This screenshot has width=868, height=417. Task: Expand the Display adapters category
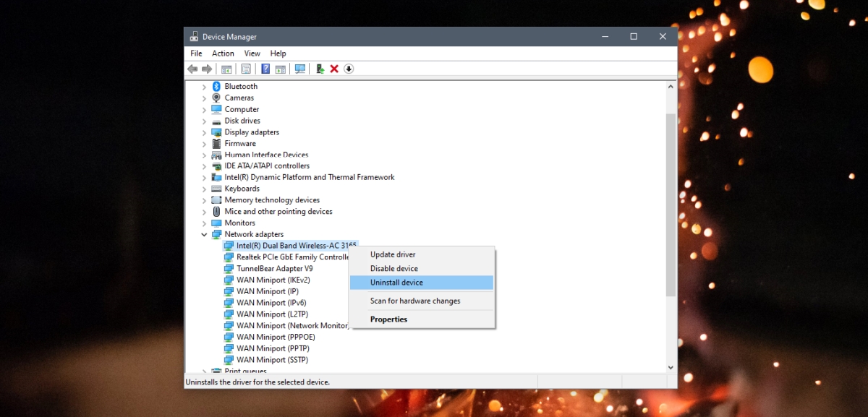[x=205, y=132]
